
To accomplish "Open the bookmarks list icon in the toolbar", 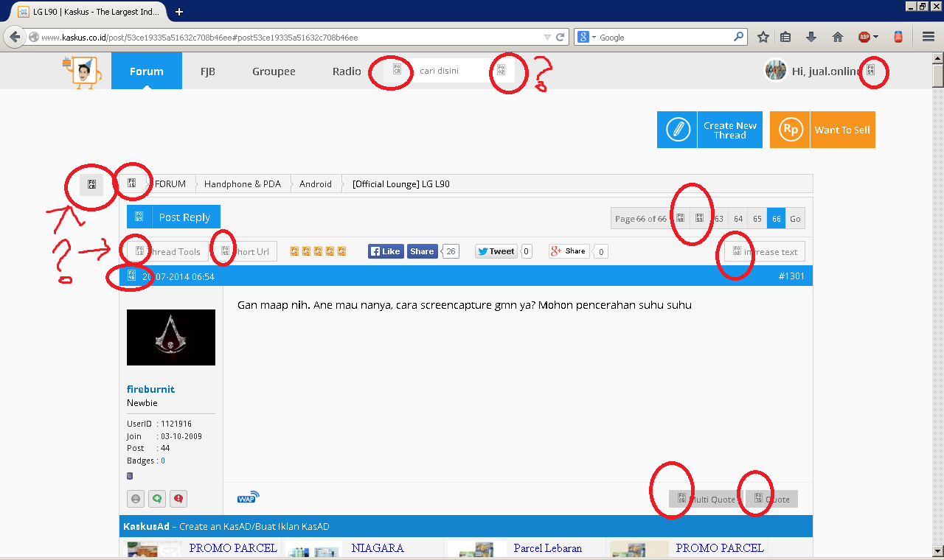I will [x=785, y=37].
